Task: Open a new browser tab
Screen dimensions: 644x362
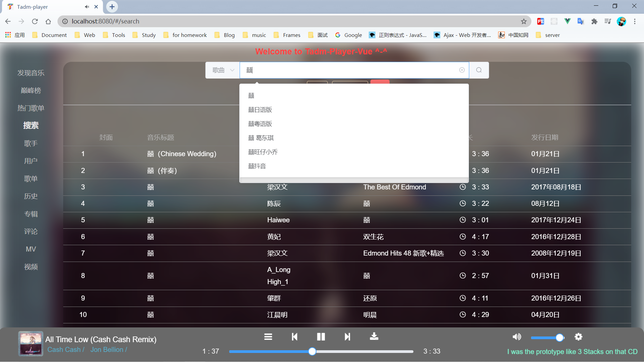Action: [112, 6]
